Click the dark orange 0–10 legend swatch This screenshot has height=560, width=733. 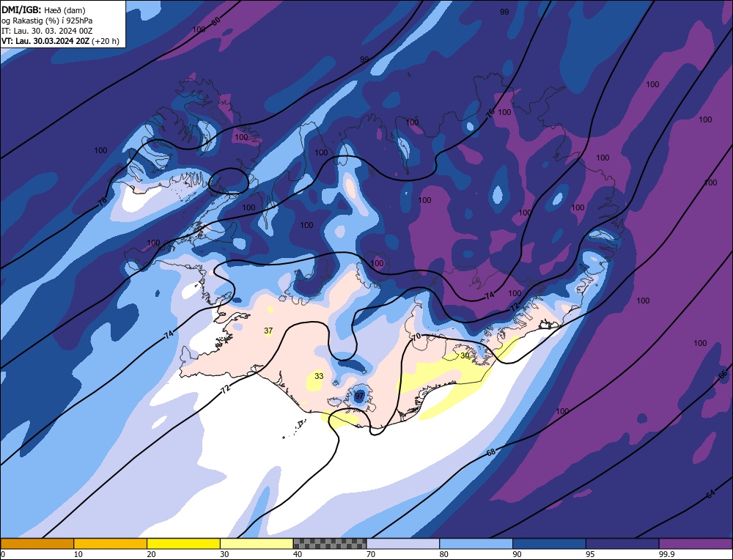[37, 543]
